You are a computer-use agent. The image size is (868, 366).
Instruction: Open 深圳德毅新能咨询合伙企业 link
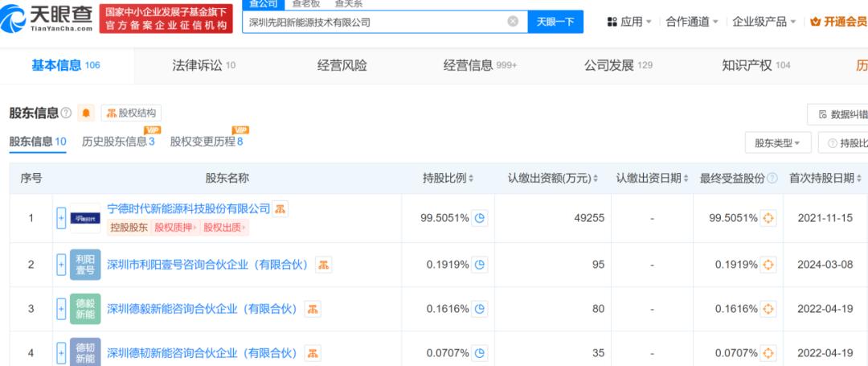click(203, 309)
